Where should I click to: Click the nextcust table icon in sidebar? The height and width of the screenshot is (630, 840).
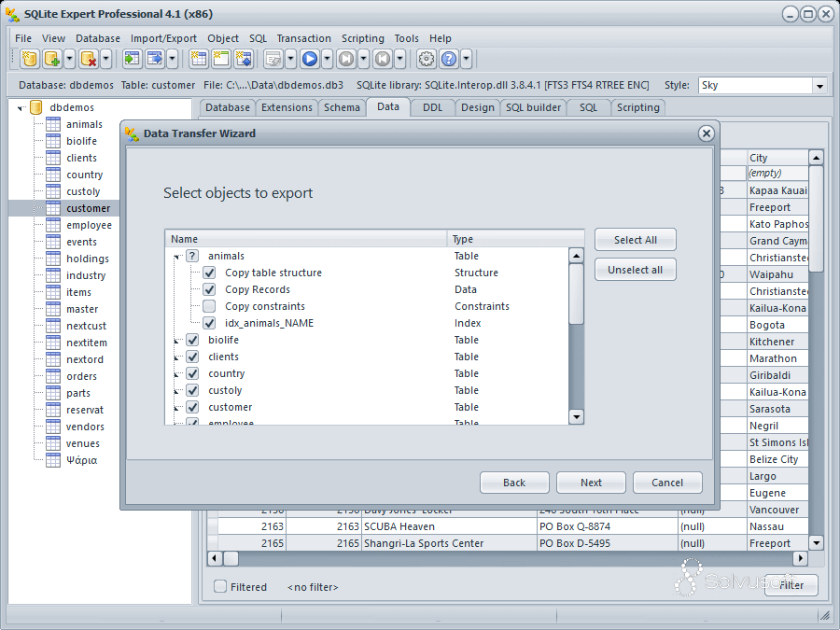pos(53,326)
